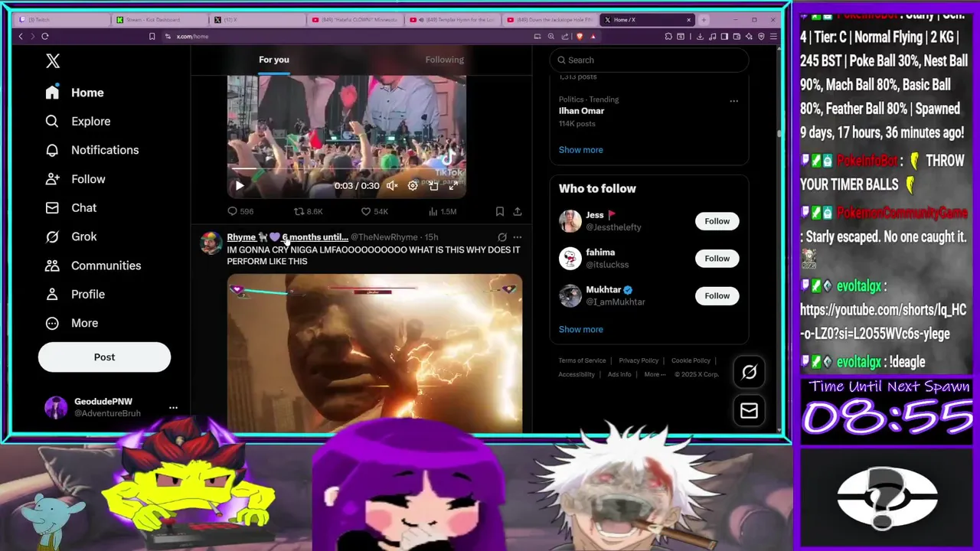The image size is (980, 551).
Task: Focus the X Search field
Action: [x=649, y=60]
